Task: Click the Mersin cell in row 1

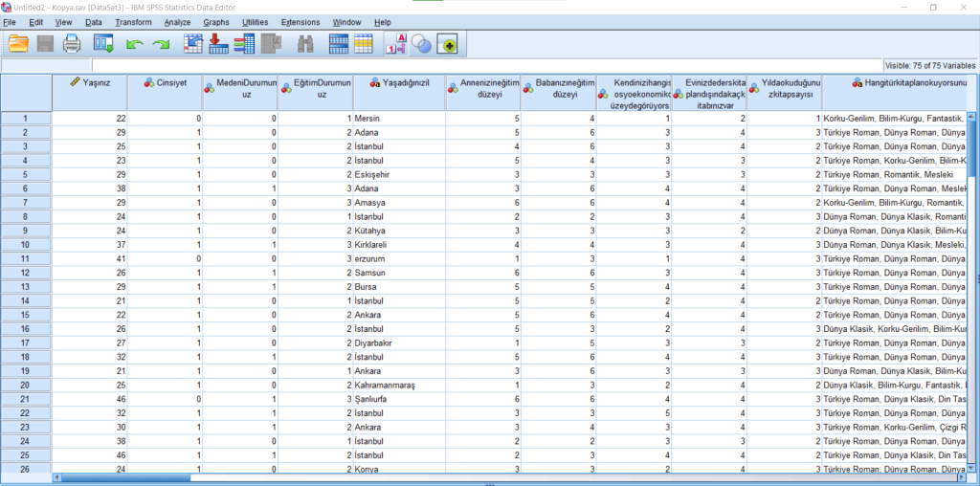Action: [x=399, y=118]
